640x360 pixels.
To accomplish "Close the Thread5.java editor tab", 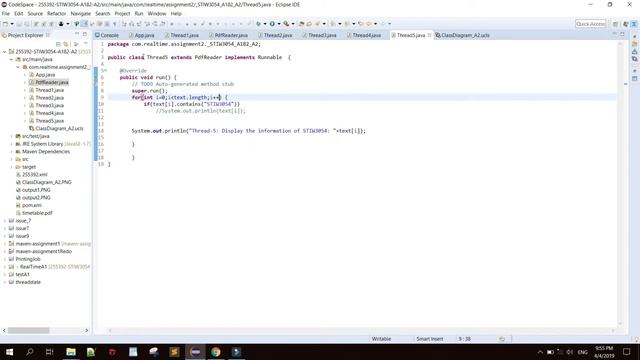I will (429, 36).
